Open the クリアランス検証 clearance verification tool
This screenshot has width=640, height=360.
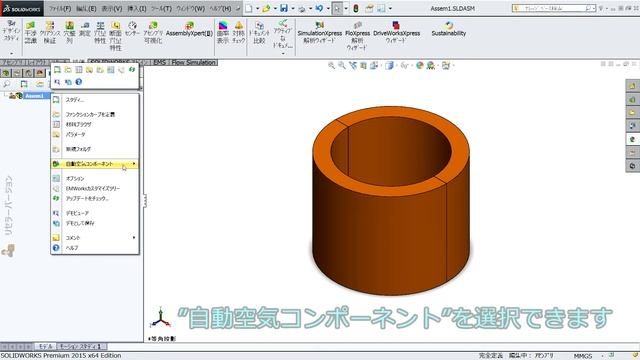click(x=50, y=32)
